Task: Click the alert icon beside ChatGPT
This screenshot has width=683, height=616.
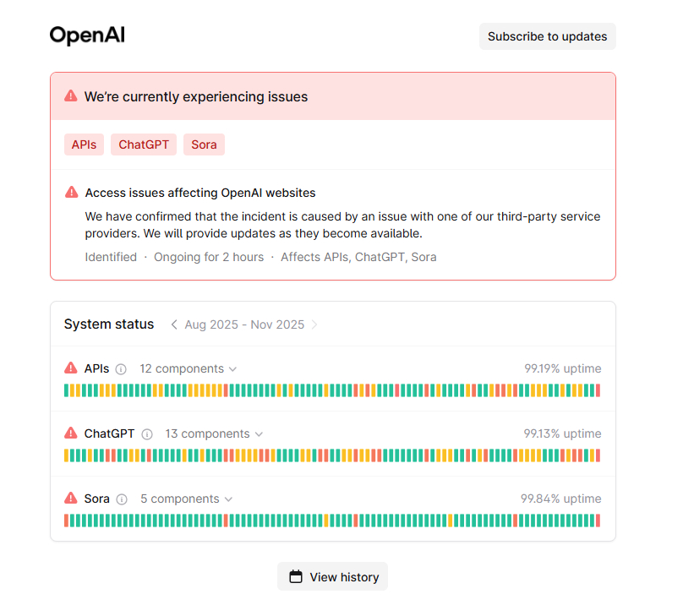Action: pos(71,433)
